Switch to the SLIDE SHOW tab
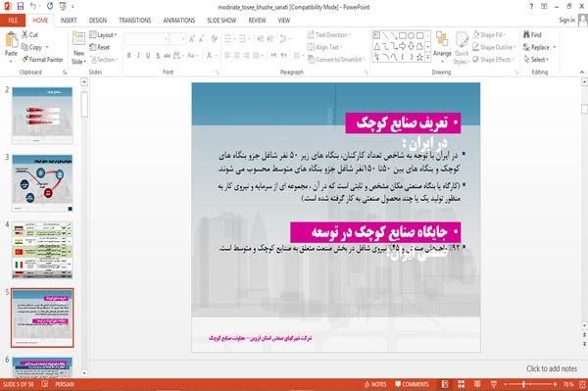Screen dimensions: 588x391 coord(221,21)
